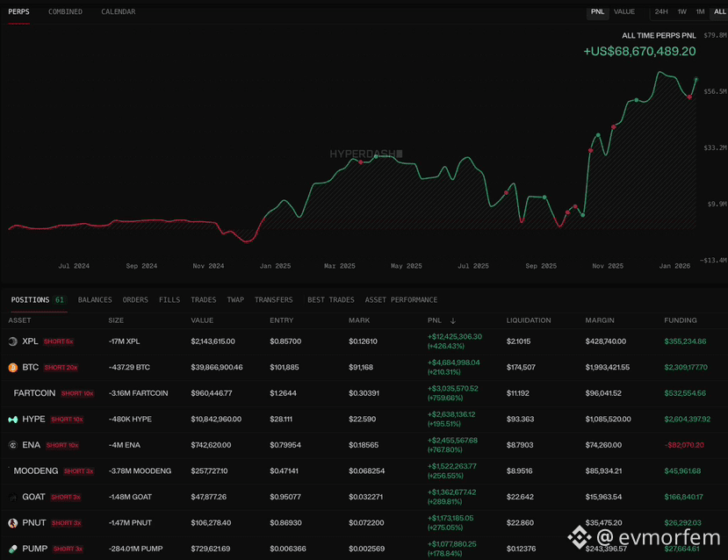
Task: Click HYPE size -480K HYPE
Action: [x=130, y=419]
